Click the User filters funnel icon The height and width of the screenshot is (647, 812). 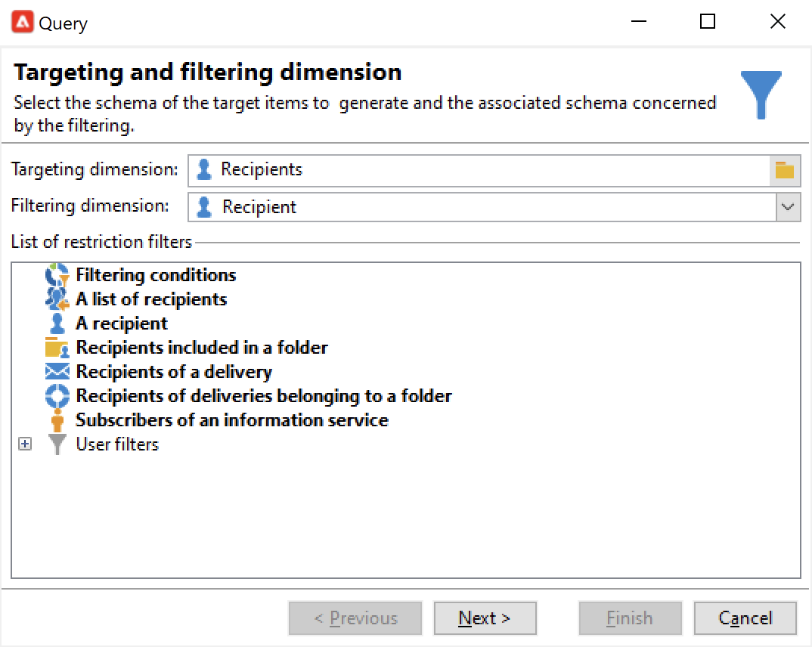(57, 444)
